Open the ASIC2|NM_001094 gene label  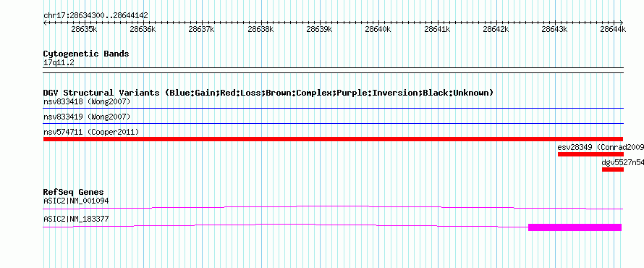click(x=76, y=201)
